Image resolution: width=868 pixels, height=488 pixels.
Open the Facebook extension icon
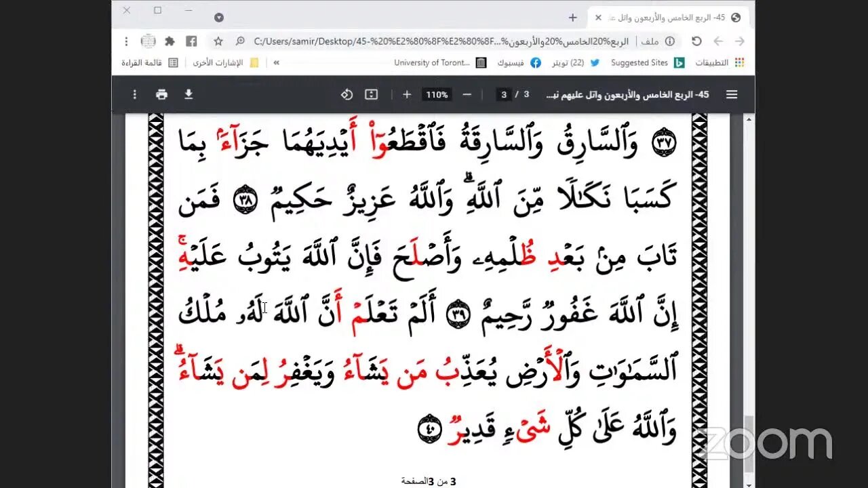[x=191, y=41]
